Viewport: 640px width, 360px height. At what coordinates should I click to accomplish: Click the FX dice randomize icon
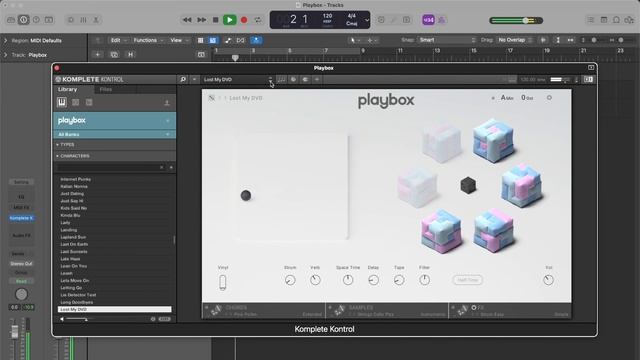[462, 311]
